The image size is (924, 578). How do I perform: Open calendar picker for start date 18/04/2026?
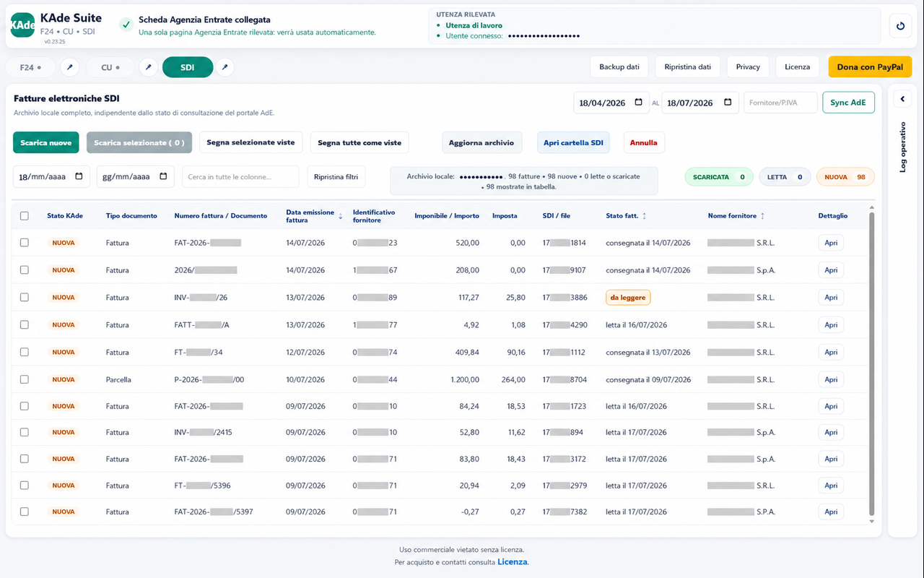(638, 103)
